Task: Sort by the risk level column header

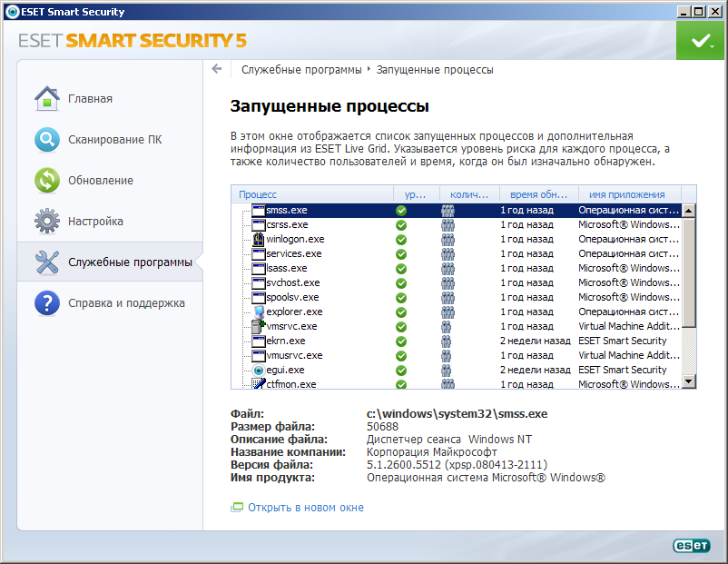Action: click(416, 194)
